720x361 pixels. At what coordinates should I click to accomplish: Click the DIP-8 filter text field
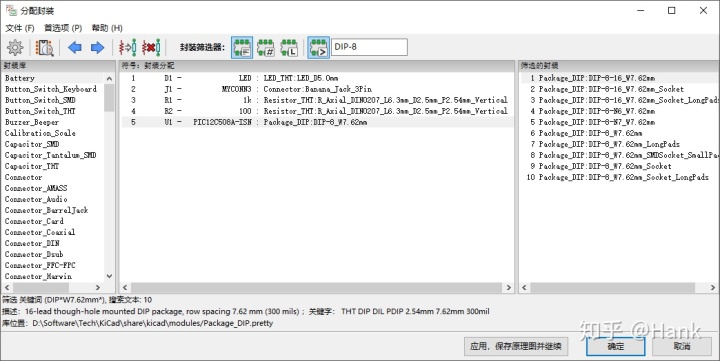[369, 47]
